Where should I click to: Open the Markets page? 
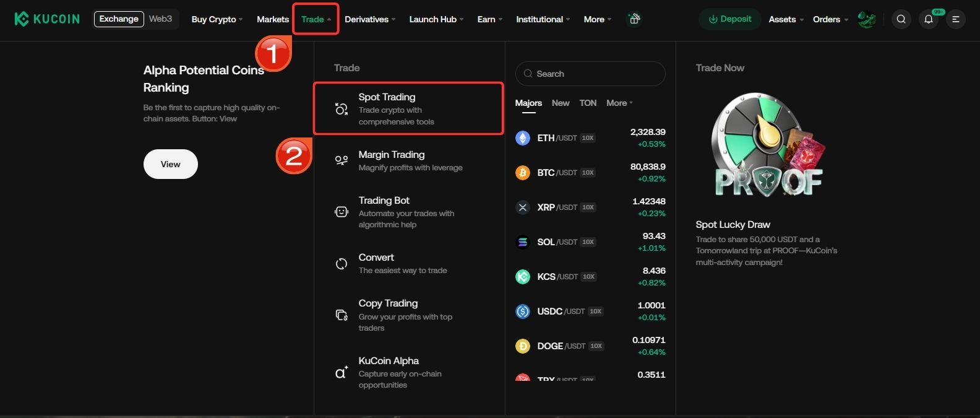coord(273,19)
